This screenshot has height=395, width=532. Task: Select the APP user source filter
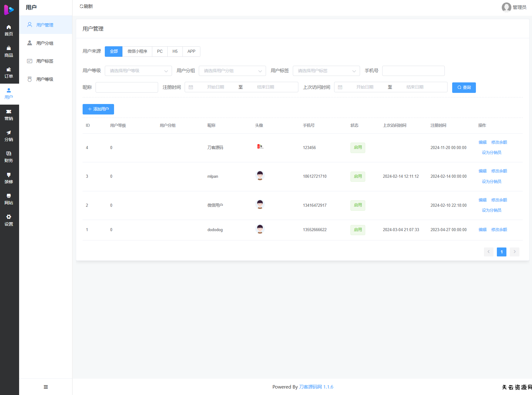tap(191, 52)
